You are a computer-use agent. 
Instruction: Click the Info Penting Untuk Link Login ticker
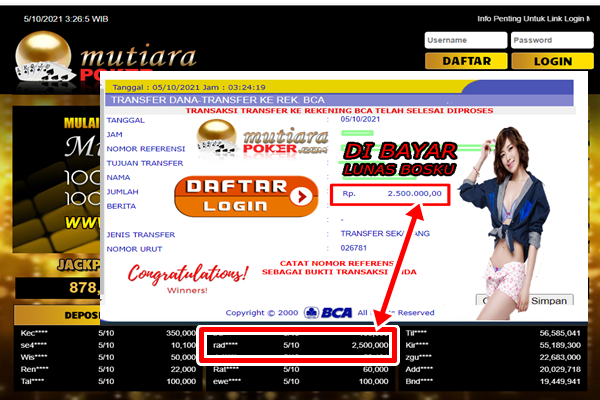[533, 19]
